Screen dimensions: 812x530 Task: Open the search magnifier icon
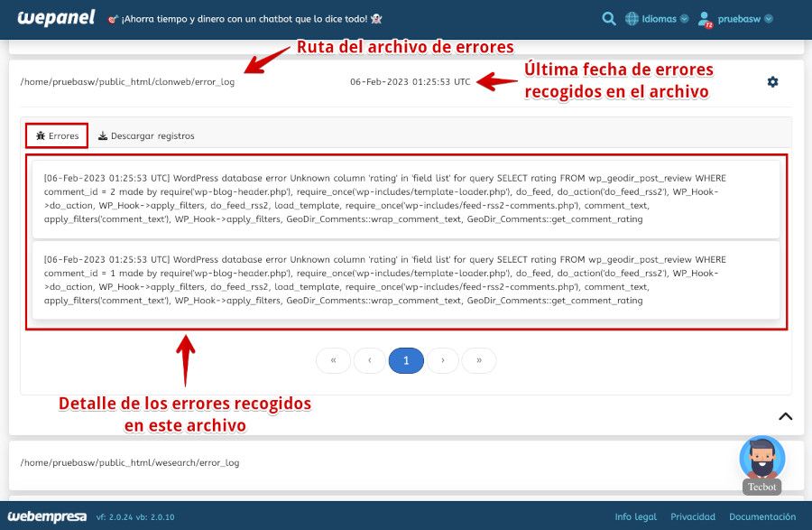click(609, 19)
